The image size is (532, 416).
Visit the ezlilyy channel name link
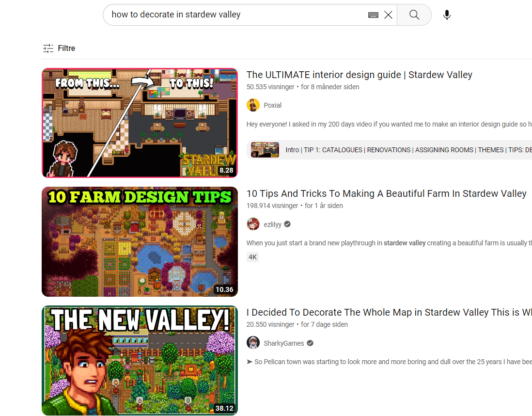272,224
